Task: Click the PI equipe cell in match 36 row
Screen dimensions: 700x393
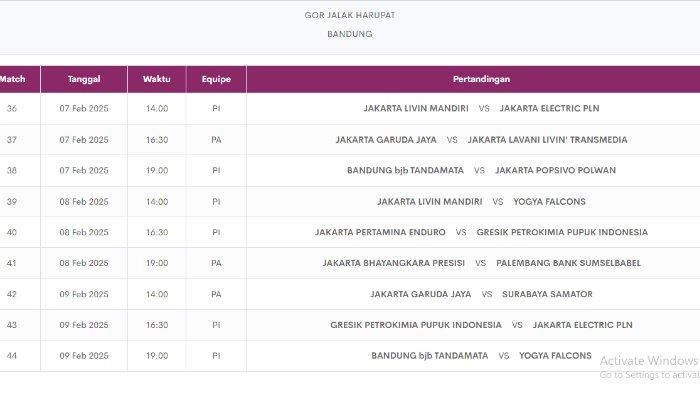Action: pyautogui.click(x=216, y=109)
